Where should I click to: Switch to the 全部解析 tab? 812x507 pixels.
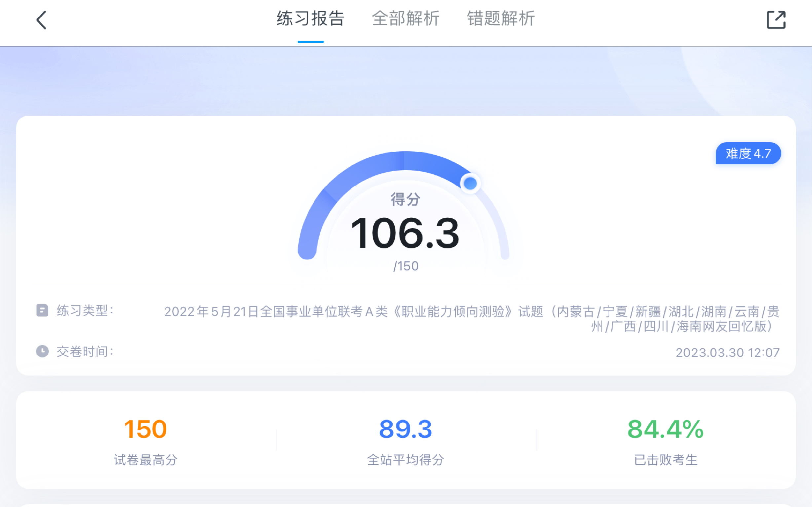[406, 18]
